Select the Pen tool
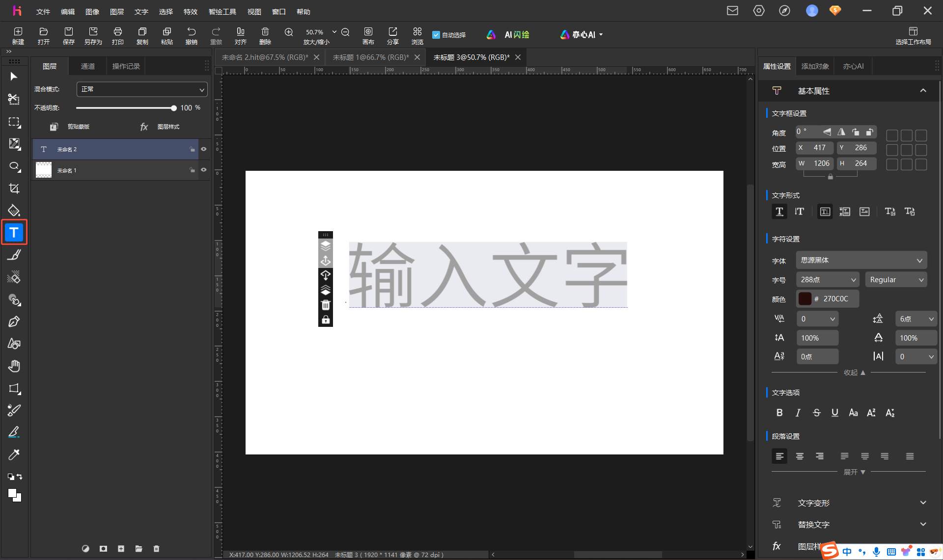Viewport: 943px width, 560px height. [14, 321]
